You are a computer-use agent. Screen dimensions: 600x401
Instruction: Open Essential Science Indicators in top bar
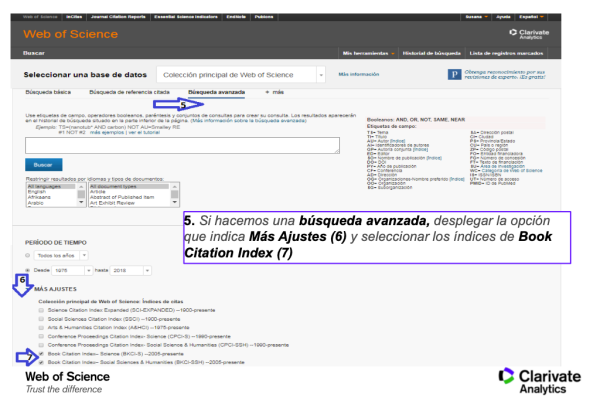coord(186,17)
